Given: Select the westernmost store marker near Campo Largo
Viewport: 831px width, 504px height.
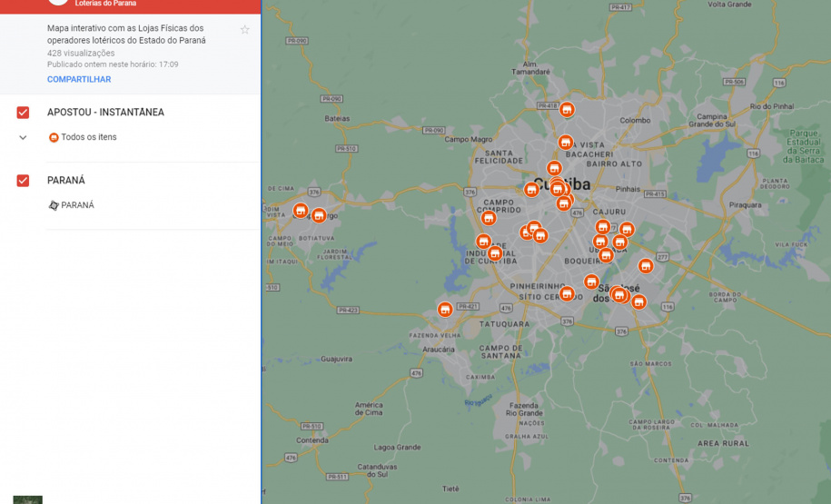Looking at the screenshot, I should point(301,211).
